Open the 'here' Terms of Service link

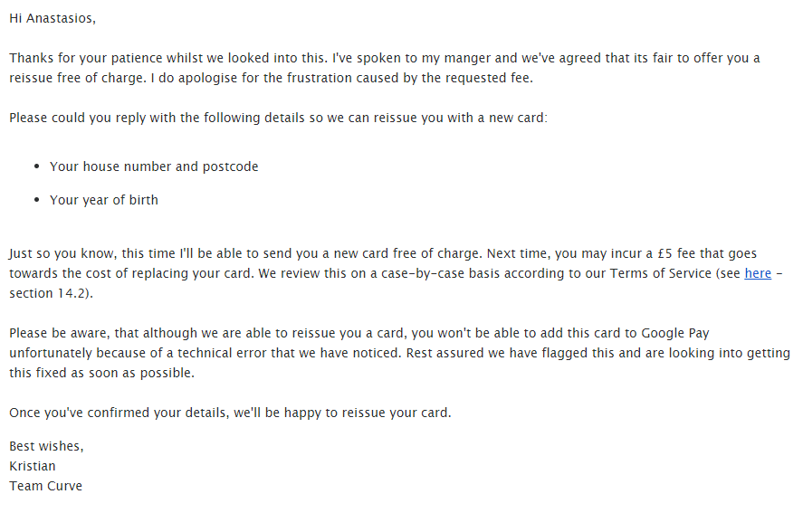(757, 273)
